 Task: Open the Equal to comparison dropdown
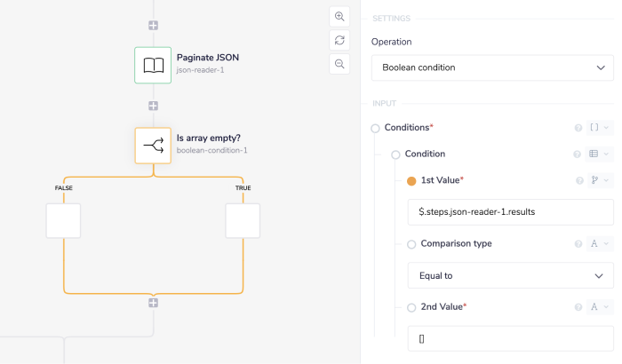[510, 275]
